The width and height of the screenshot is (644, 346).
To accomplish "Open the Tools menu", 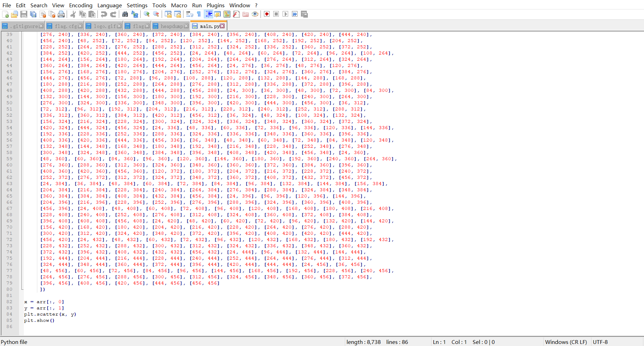I will [159, 5].
